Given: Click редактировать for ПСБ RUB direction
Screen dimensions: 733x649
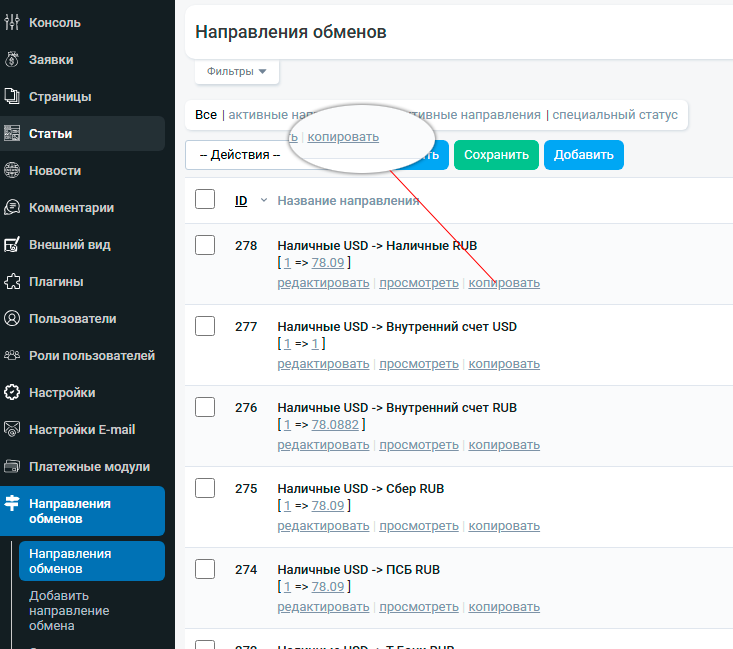Looking at the screenshot, I should click(323, 606).
